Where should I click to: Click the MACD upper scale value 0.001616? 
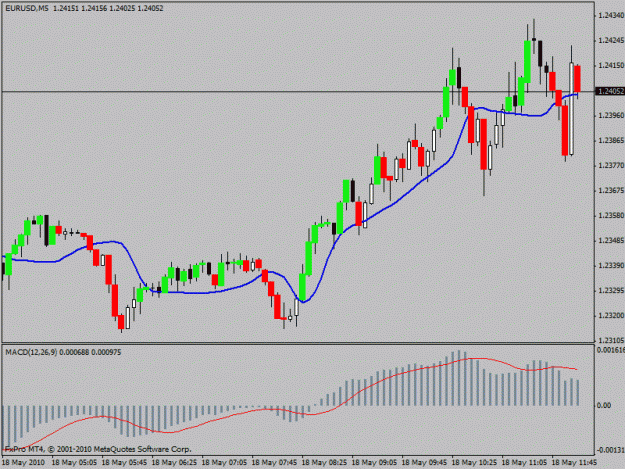pyautogui.click(x=611, y=350)
